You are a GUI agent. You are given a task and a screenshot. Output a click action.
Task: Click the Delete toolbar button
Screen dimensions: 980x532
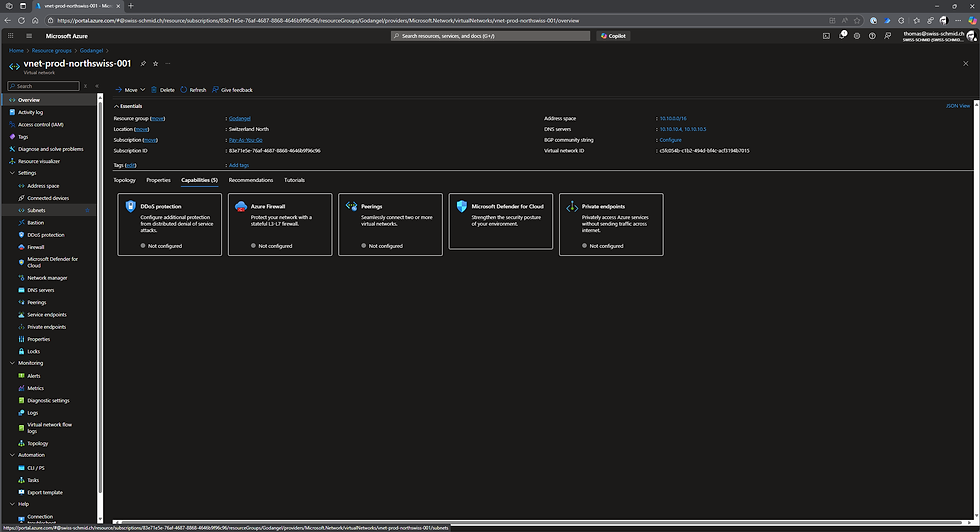pos(162,90)
